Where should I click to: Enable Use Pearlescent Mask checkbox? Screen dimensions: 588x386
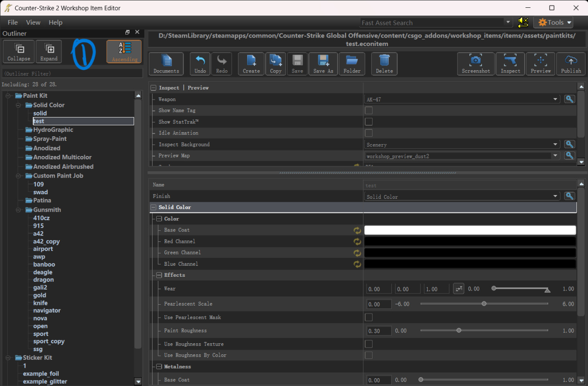368,317
